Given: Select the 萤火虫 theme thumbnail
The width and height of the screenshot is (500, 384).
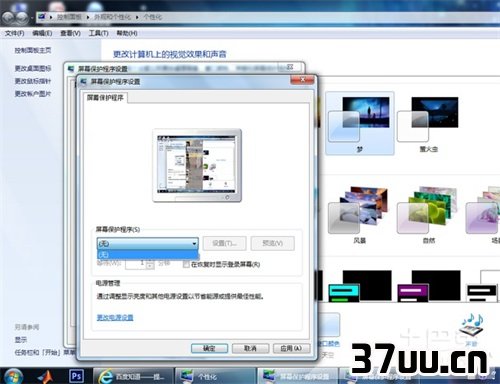Looking at the screenshot, I should [x=428, y=123].
